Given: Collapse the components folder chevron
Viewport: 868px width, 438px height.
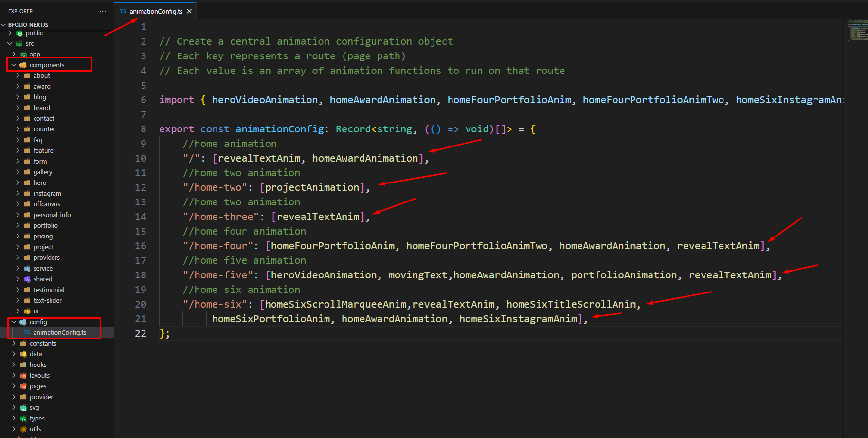Looking at the screenshot, I should pyautogui.click(x=14, y=65).
